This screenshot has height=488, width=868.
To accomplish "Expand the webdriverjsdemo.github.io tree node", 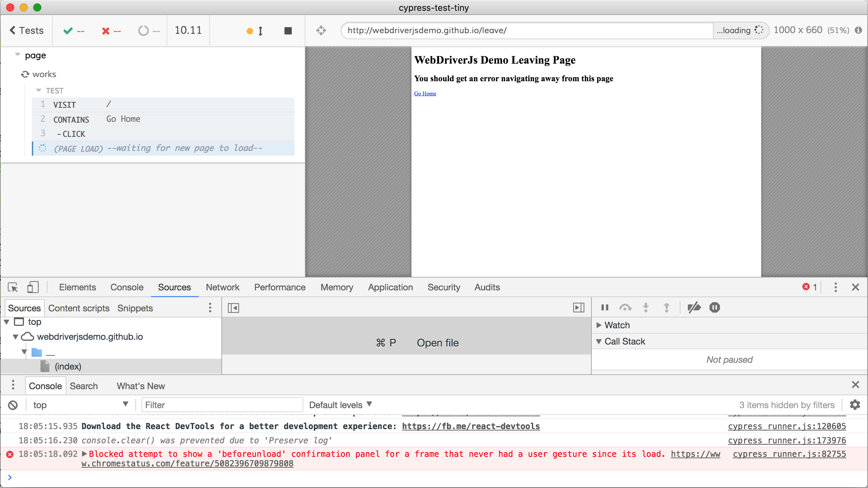I will pos(16,337).
